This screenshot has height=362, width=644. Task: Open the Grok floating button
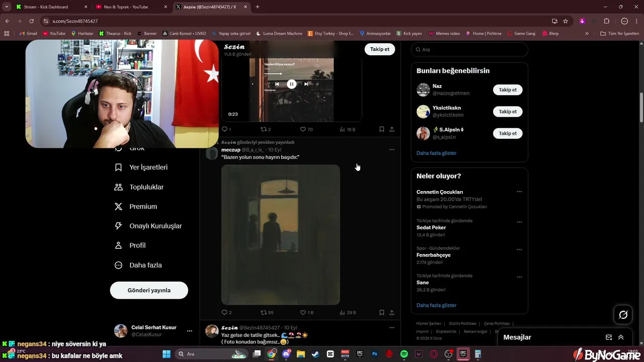(623, 315)
